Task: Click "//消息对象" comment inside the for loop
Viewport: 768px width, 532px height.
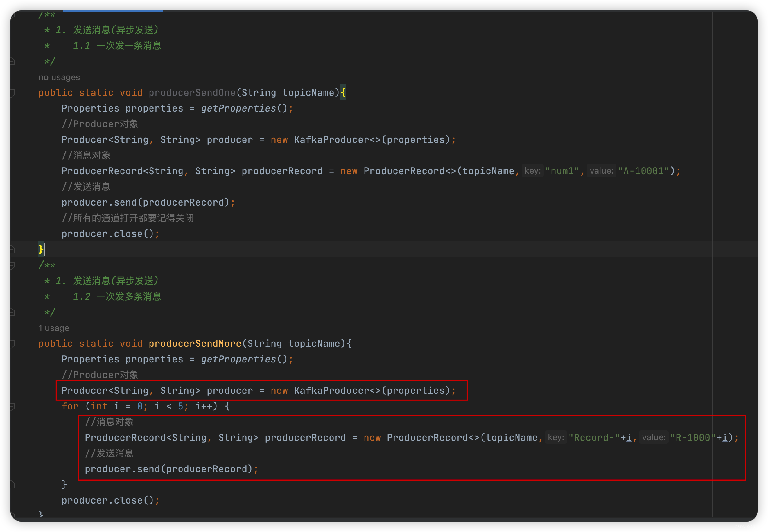Action: coord(109,422)
